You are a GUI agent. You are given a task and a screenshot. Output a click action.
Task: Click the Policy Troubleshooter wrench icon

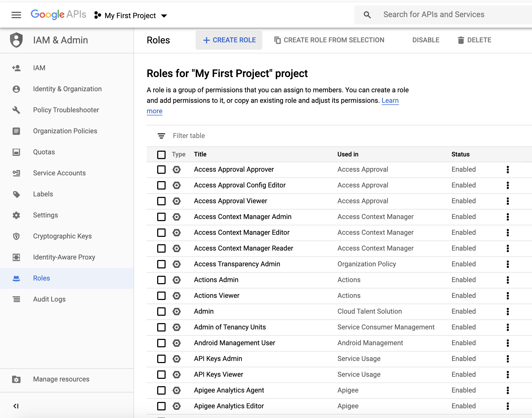(x=16, y=110)
